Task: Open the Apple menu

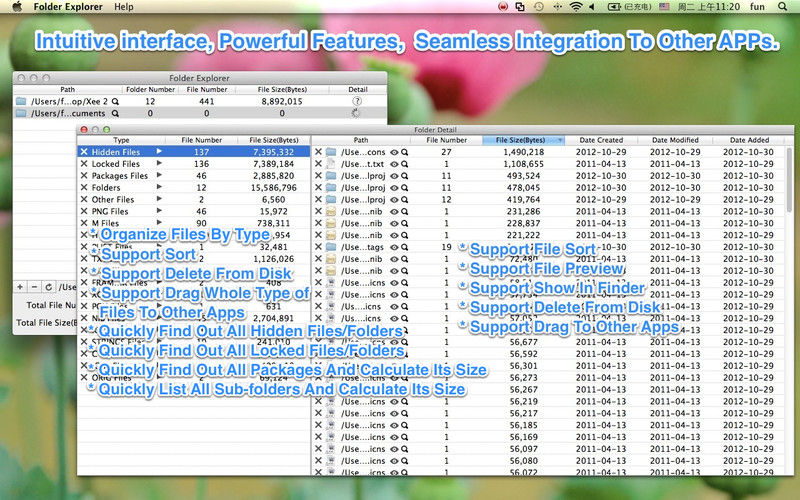Action: tap(17, 7)
